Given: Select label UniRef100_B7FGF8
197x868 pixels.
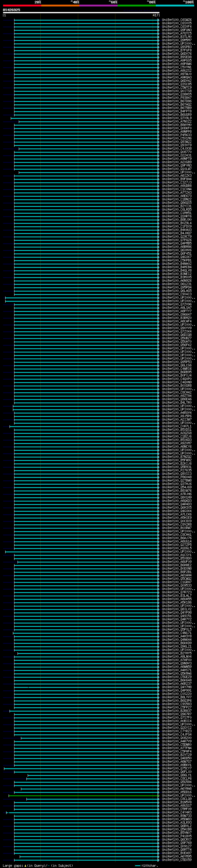Looking at the screenshot, I should [x=177, y=50].
